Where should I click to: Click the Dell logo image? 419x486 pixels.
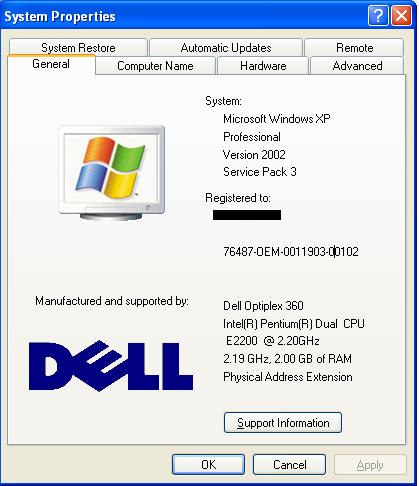[111, 366]
